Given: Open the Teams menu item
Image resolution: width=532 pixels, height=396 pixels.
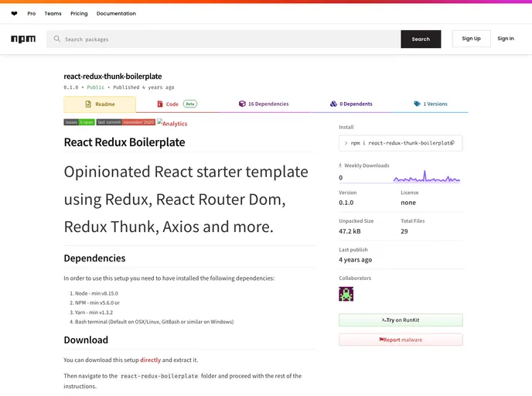Looking at the screenshot, I should tap(53, 14).
